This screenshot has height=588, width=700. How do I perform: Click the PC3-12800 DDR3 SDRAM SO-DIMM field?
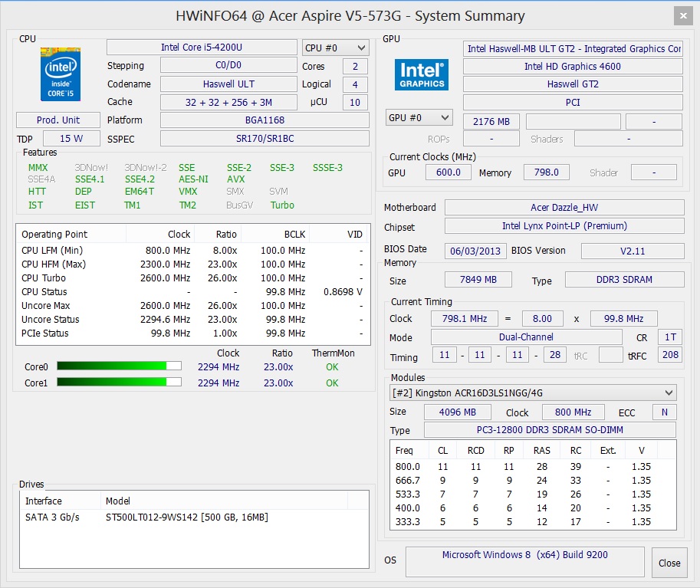click(x=550, y=429)
